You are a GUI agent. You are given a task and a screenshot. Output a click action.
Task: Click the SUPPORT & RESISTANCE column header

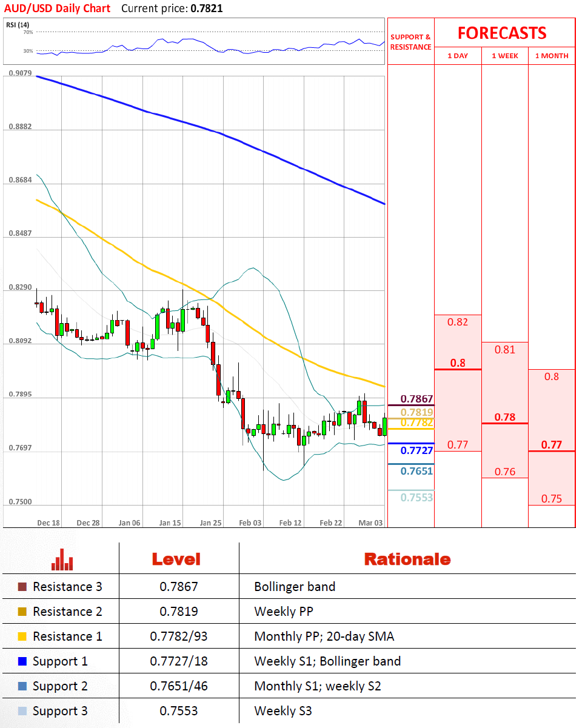(410, 42)
